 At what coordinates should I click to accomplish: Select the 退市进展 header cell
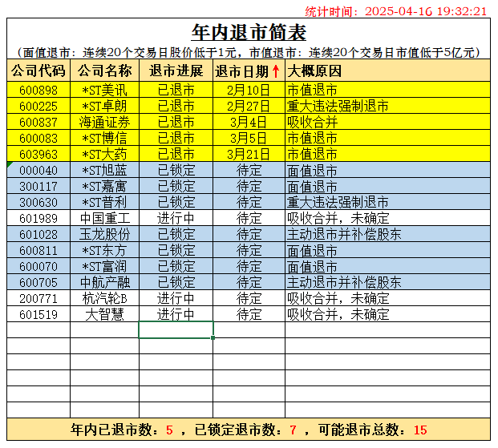coord(176,71)
